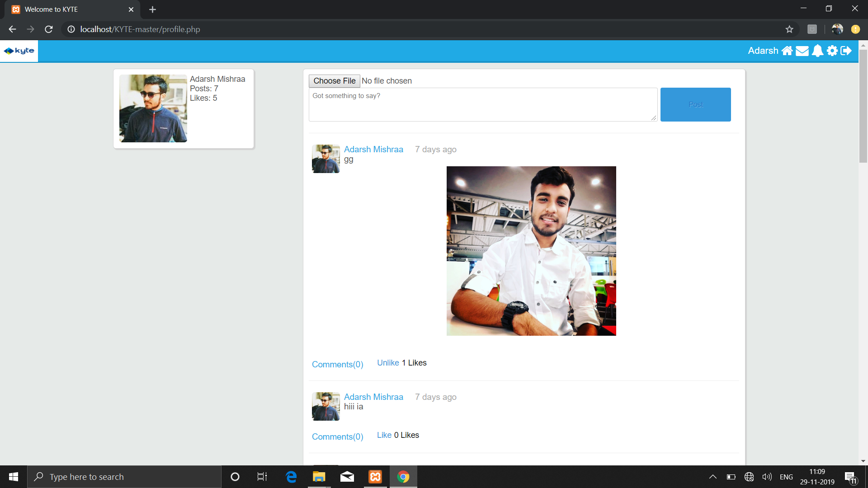Open a new browser tab
The image size is (868, 488).
click(x=152, y=9)
